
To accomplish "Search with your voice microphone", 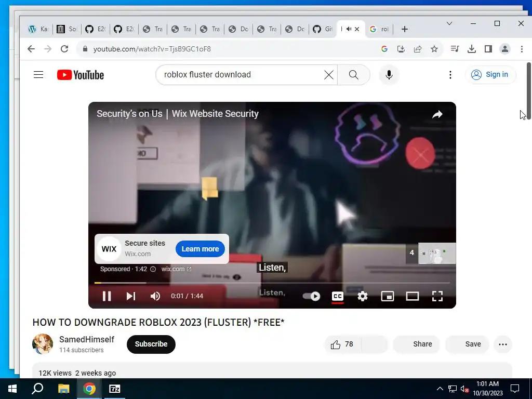I will 389,75.
